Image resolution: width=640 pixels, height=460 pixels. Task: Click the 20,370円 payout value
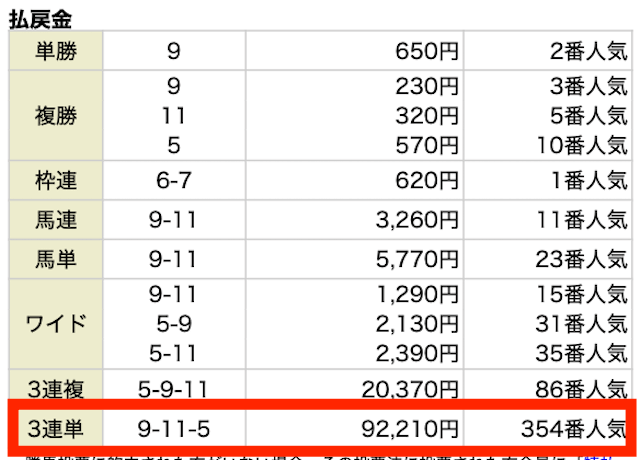click(x=410, y=389)
